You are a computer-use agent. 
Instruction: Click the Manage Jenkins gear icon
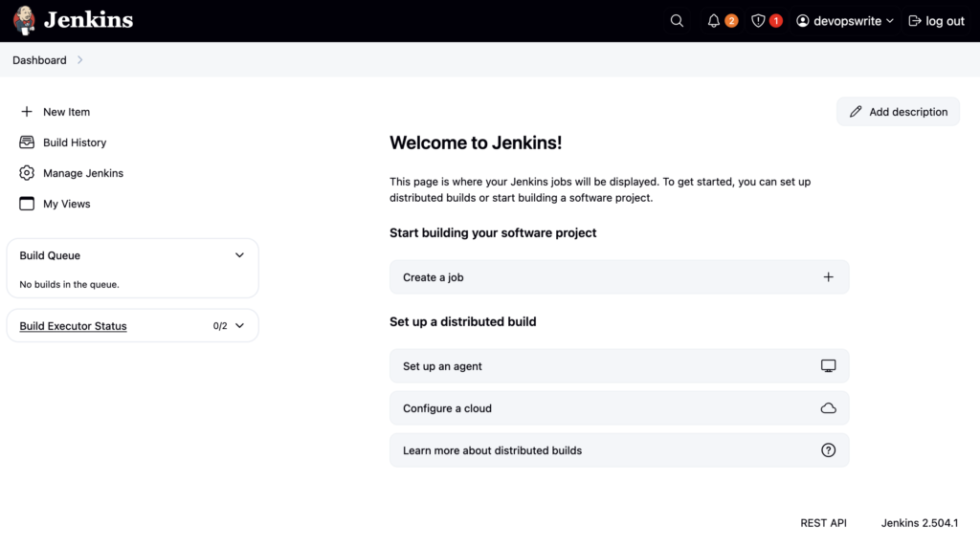[x=26, y=173]
